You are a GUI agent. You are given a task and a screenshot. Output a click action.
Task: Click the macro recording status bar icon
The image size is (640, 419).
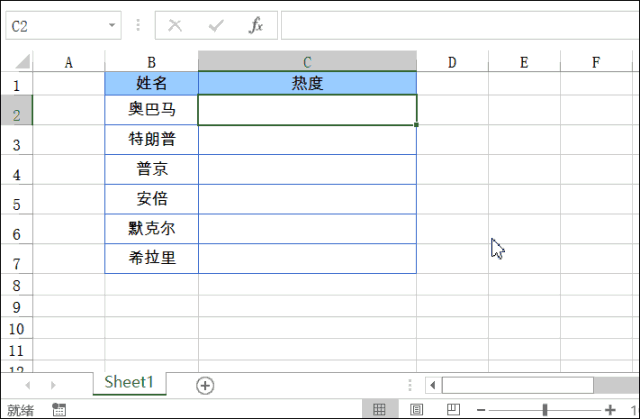pos(59,410)
